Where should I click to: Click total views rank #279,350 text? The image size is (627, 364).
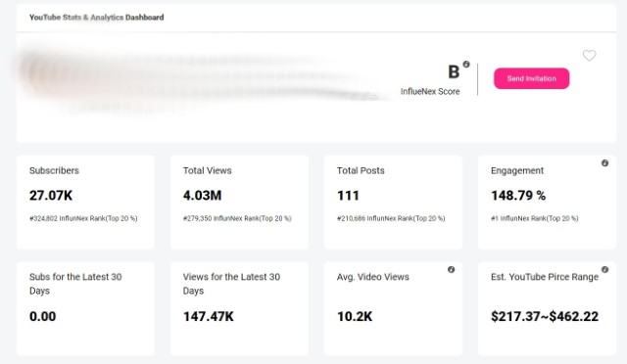[237, 218]
